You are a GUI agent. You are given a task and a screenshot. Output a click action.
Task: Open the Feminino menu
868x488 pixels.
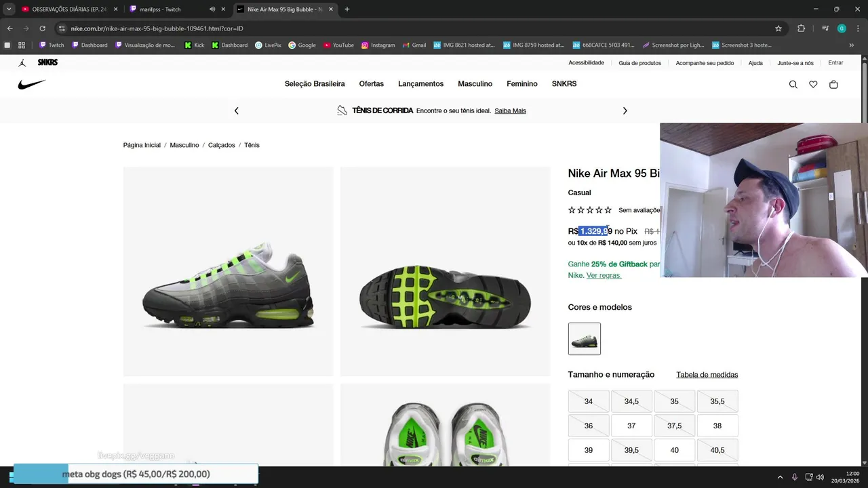[x=522, y=84]
